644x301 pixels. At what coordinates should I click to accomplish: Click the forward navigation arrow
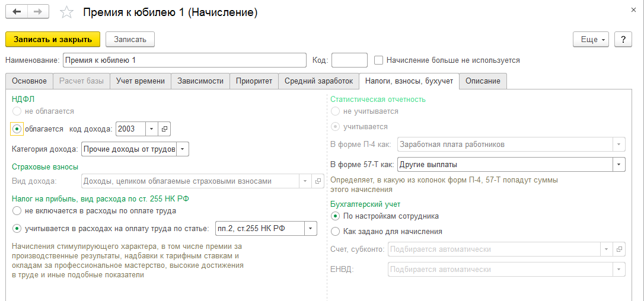(x=37, y=12)
